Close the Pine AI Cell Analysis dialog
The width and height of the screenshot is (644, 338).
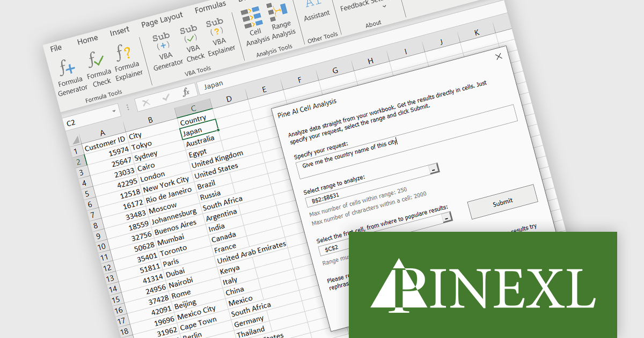pos(499,56)
